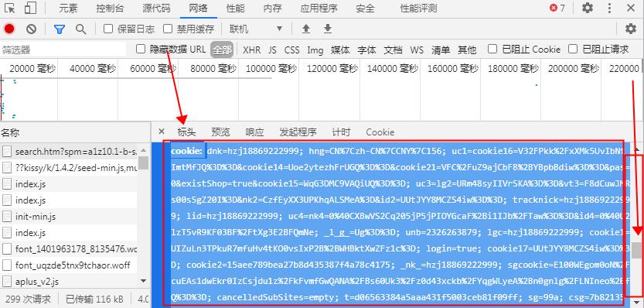Click the cookie: header name
This screenshot has height=308, width=644.
(x=187, y=152)
